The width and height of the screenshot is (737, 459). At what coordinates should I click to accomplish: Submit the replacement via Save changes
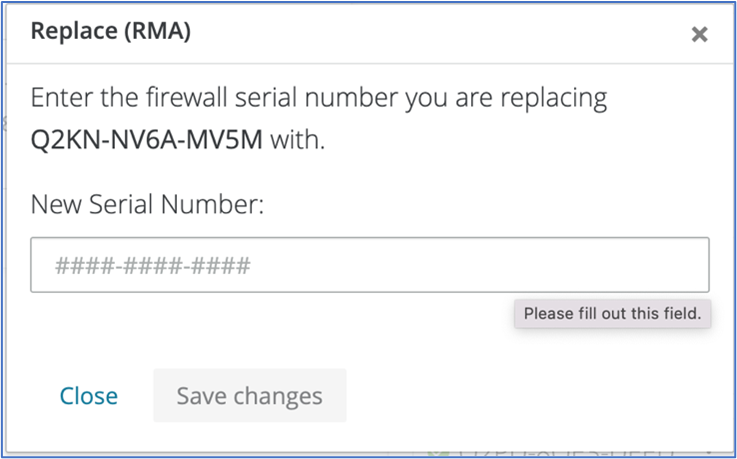click(x=249, y=396)
